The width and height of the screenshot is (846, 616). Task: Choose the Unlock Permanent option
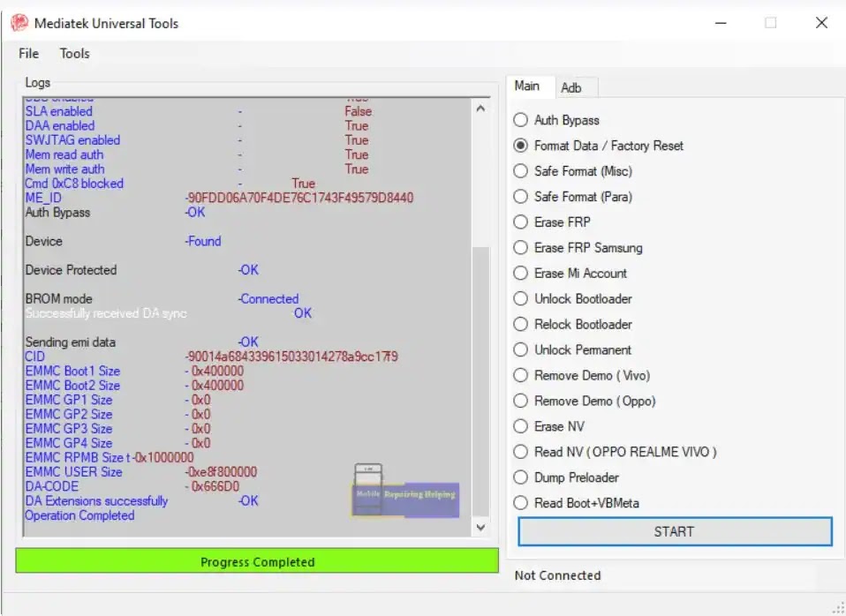572,349
